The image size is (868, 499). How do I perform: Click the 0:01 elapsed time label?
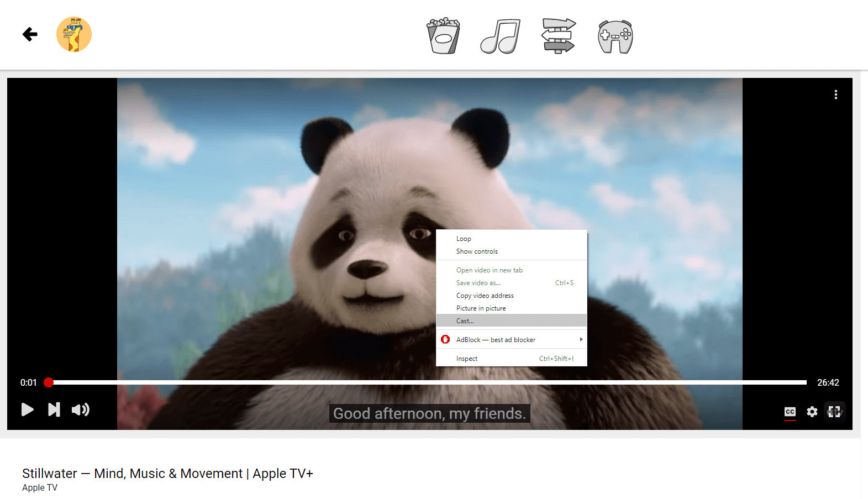tap(29, 382)
